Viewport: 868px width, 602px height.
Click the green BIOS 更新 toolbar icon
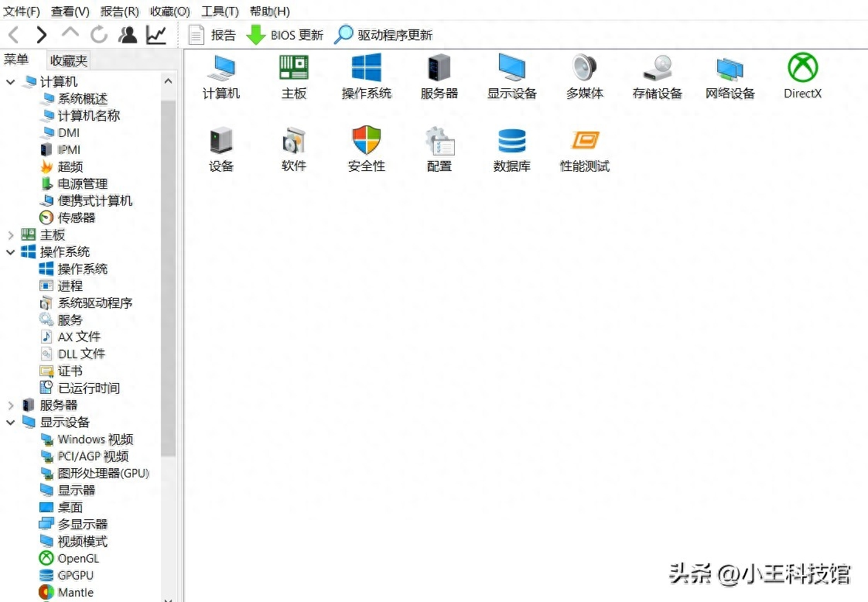click(x=255, y=34)
